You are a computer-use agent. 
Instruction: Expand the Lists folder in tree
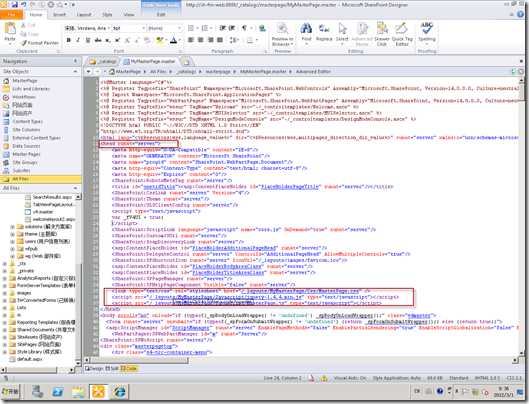(x=4, y=307)
